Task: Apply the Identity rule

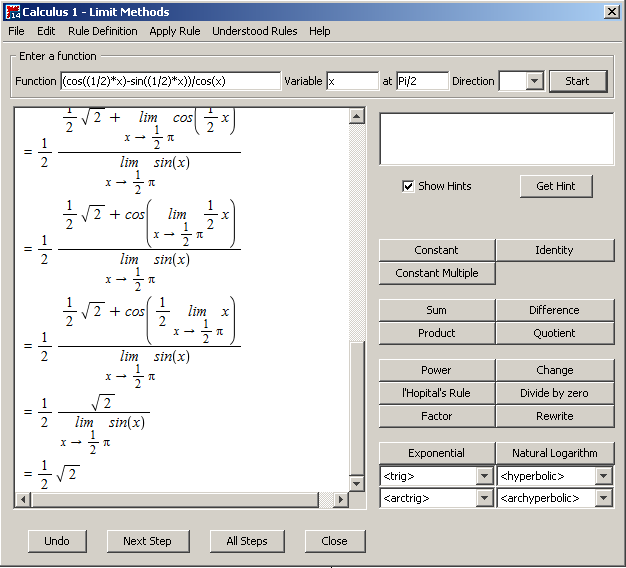Action: [x=555, y=250]
